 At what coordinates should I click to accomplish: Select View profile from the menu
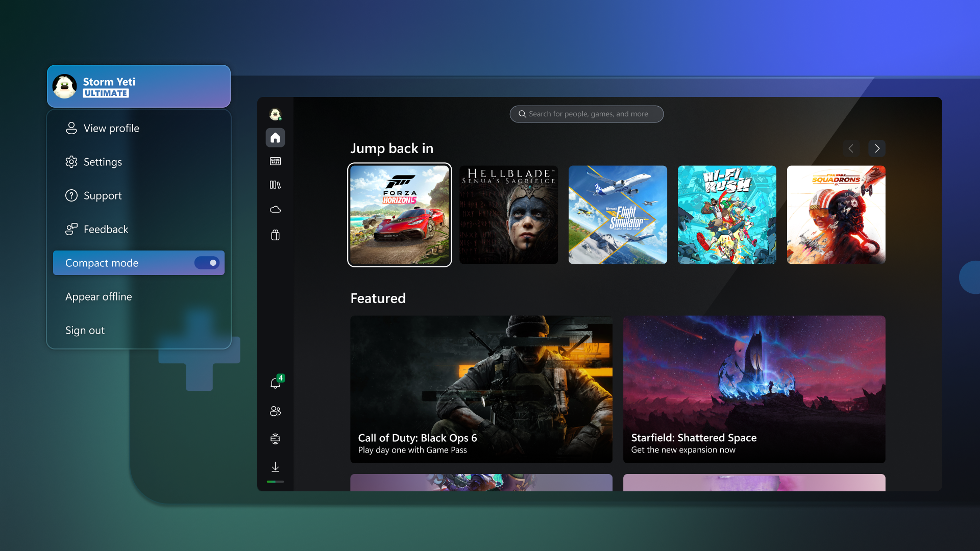coord(111,128)
